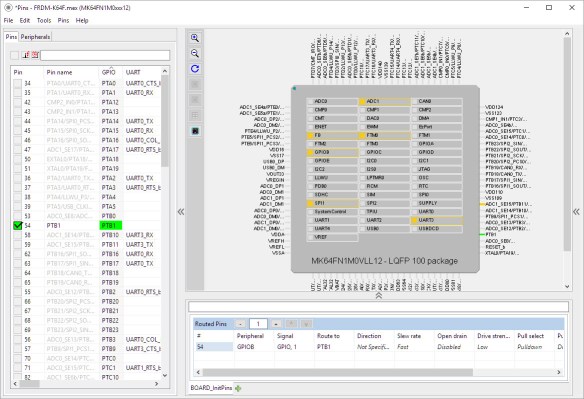
Task: Switch to the Peripherals tab
Action: click(35, 37)
